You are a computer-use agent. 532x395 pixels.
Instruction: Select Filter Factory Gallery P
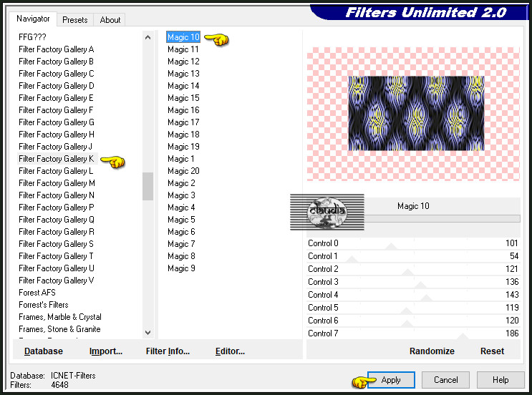pos(57,208)
